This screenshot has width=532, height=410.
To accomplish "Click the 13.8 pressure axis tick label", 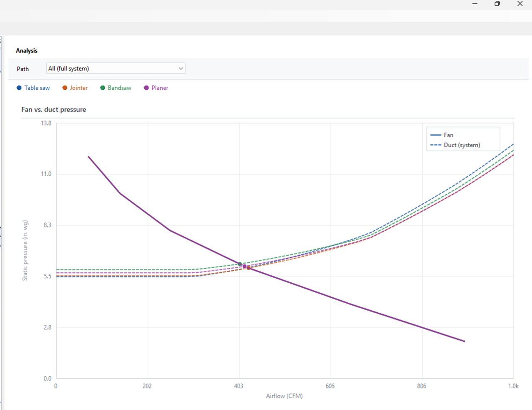I will [x=46, y=123].
